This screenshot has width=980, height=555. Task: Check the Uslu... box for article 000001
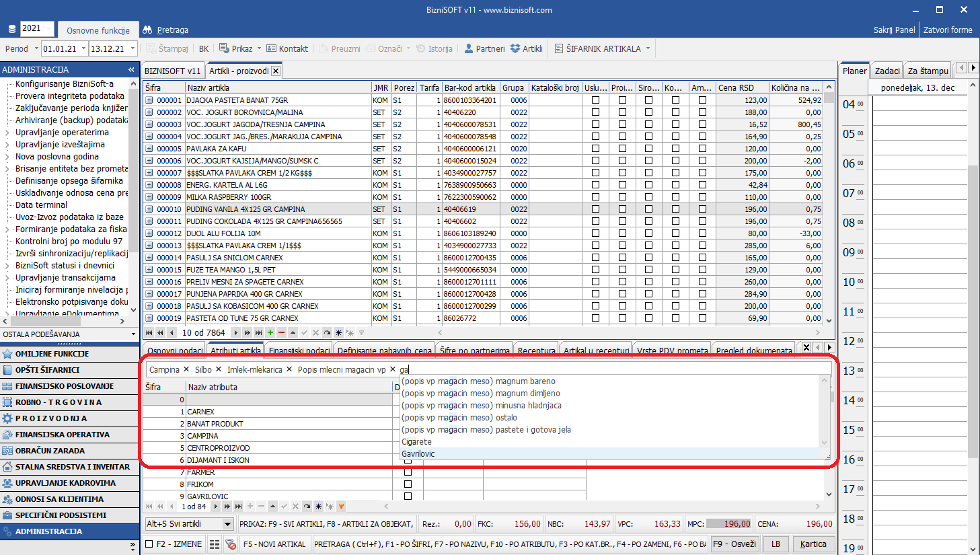coord(595,100)
